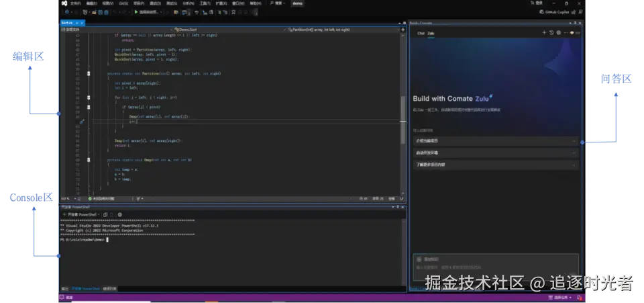This screenshot has width=644, height=303.
Task: Switch to the Chat tab in Baidu Comate
Action: point(421,33)
